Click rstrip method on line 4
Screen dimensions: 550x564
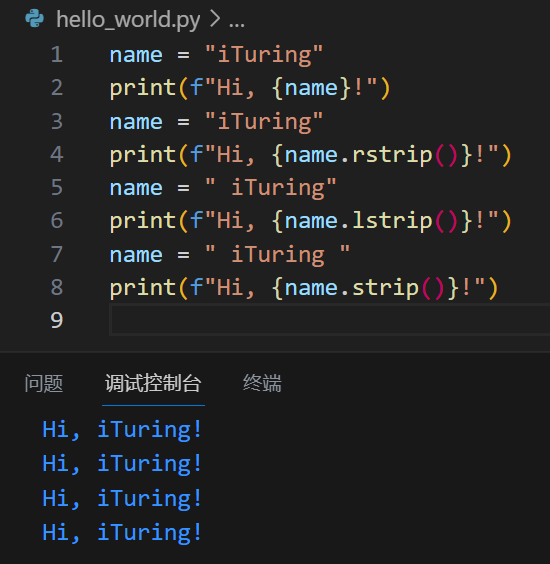pos(392,155)
